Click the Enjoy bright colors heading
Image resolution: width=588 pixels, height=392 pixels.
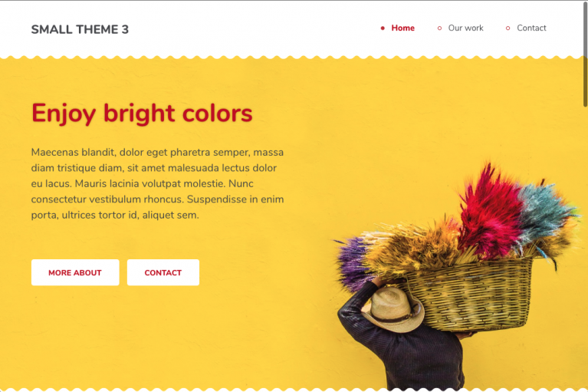click(x=142, y=113)
